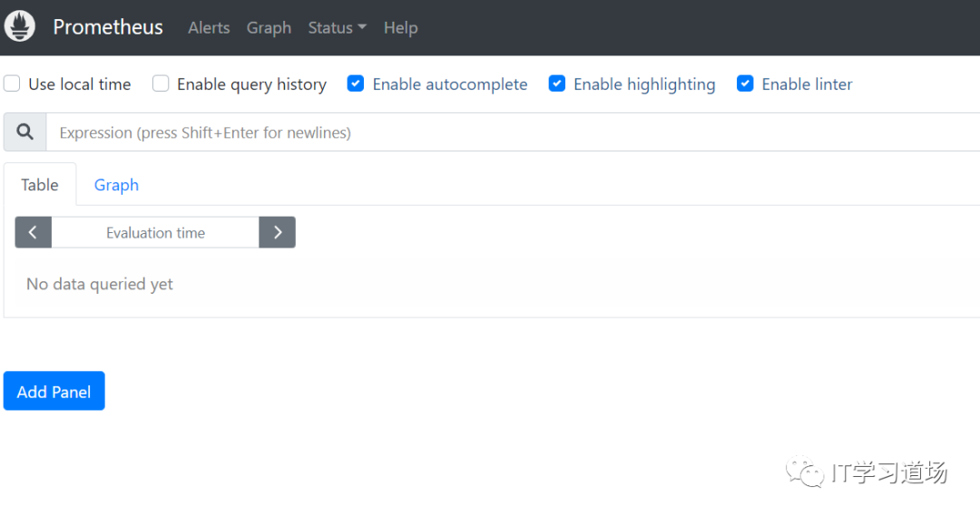
Task: Click the Prometheus brand title link
Action: click(108, 27)
